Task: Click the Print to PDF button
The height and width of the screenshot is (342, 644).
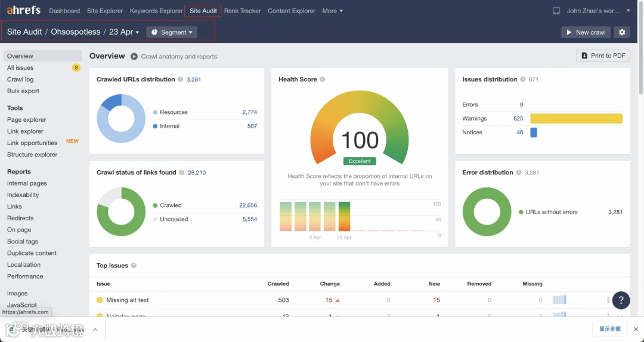Action: [603, 56]
